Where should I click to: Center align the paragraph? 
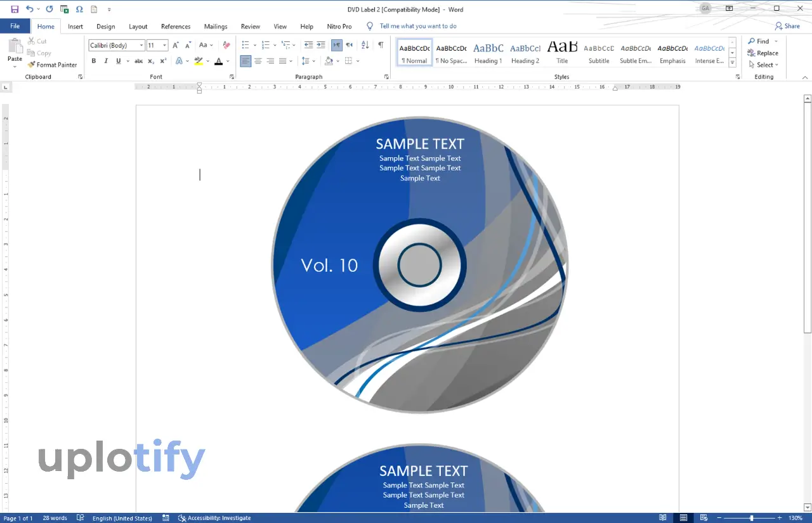pyautogui.click(x=258, y=61)
